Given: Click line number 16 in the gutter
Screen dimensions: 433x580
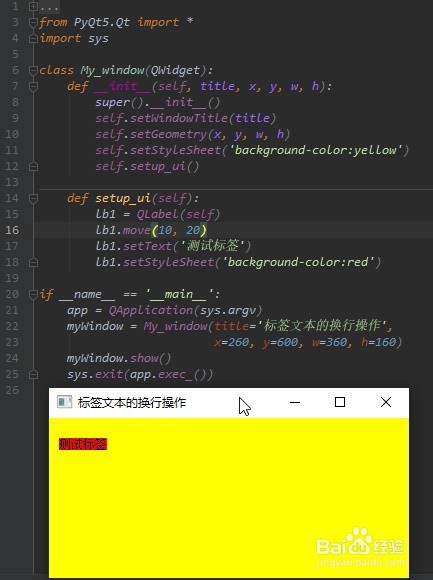Looking at the screenshot, I should click(12, 230).
